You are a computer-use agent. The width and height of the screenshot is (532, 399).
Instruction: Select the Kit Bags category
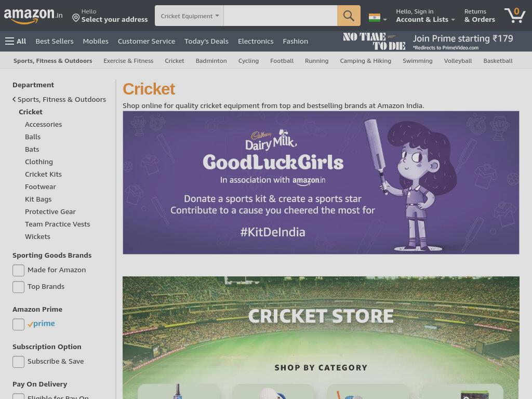38,199
